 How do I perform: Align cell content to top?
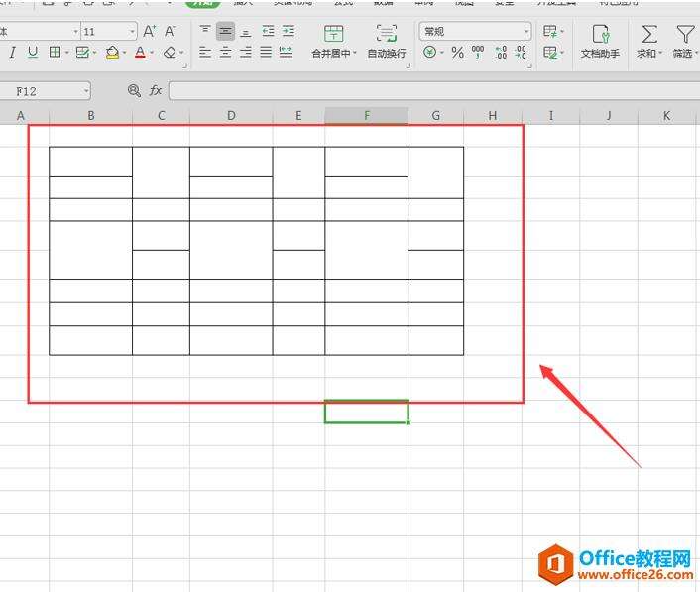pos(205,31)
